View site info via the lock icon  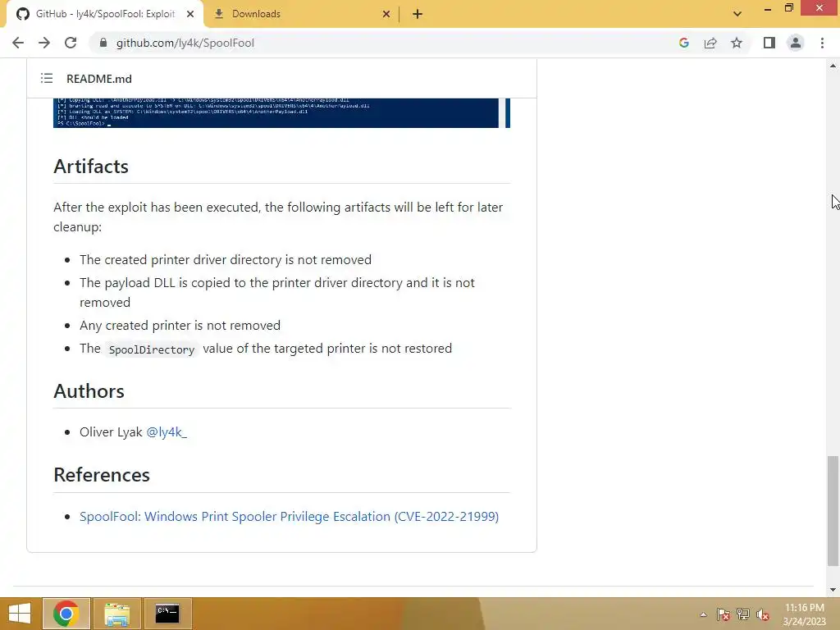point(103,43)
